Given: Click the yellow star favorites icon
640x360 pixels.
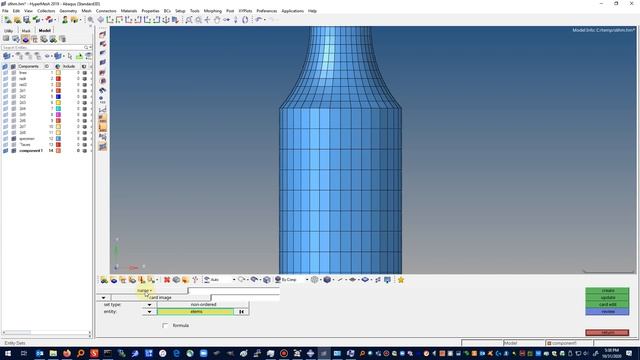Looking at the screenshot, I should point(401,280).
